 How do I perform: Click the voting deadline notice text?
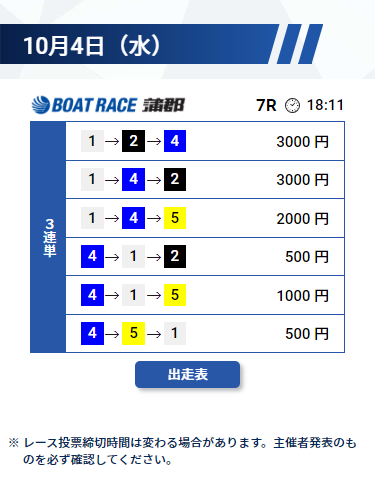pos(183,451)
